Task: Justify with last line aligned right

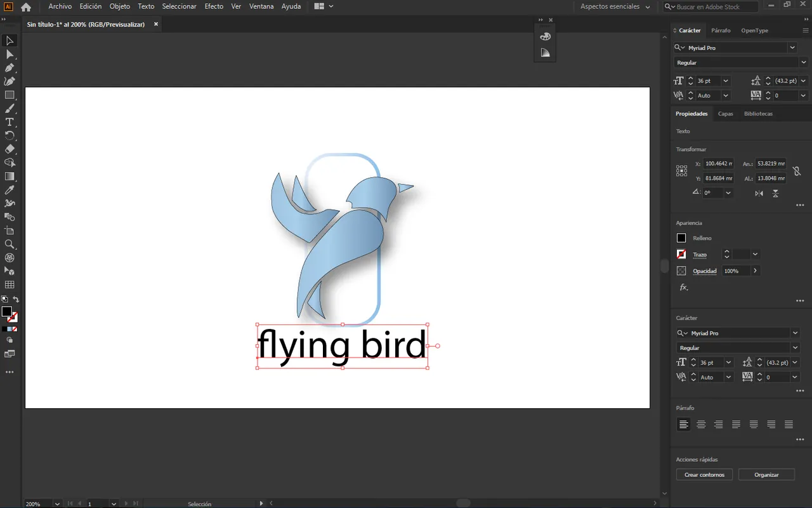Action: (x=771, y=424)
